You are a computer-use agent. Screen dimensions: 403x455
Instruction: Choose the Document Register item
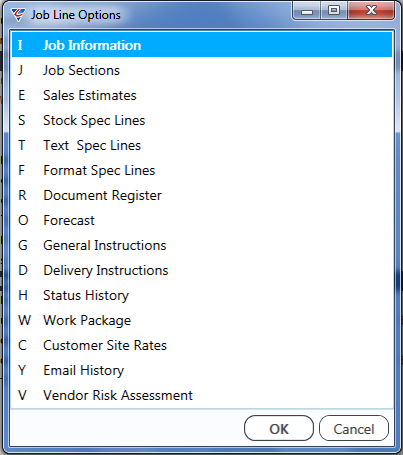pyautogui.click(x=202, y=195)
